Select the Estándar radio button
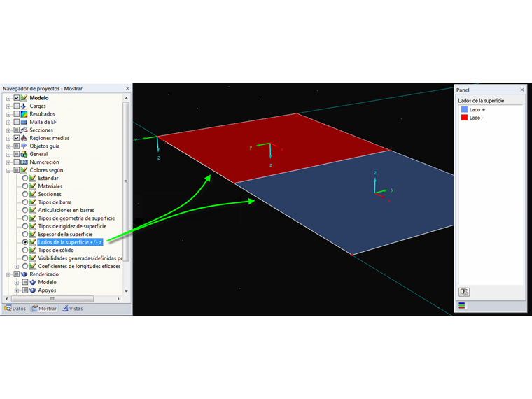Screen dimensions: 532x399 25,178
